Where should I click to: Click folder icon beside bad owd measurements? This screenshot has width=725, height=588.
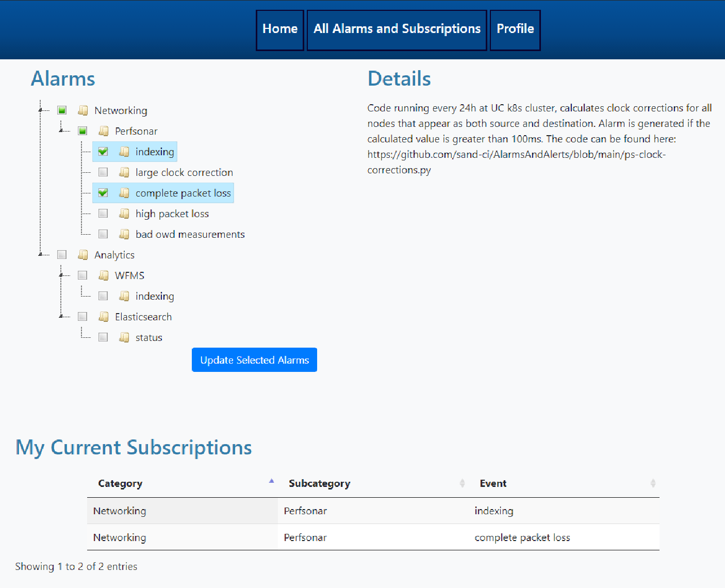(124, 234)
